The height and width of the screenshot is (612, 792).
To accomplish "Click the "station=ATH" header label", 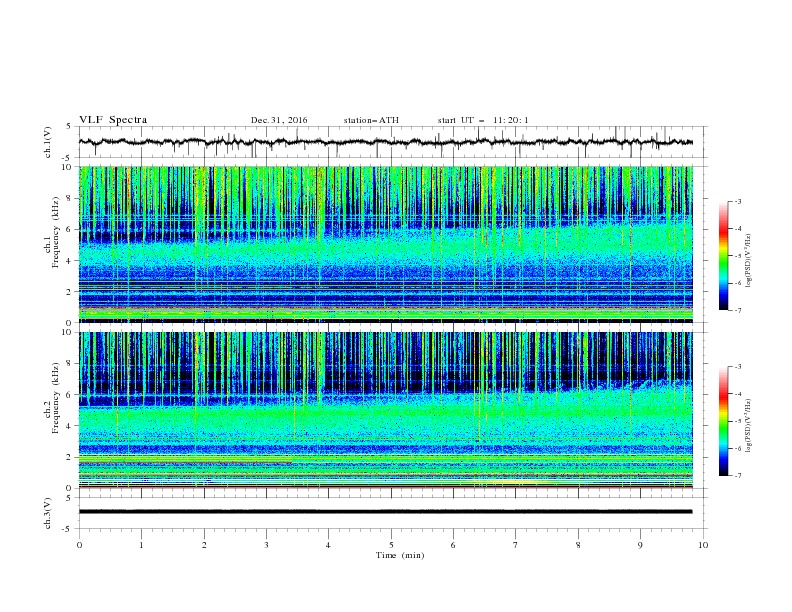I will click(x=371, y=120).
